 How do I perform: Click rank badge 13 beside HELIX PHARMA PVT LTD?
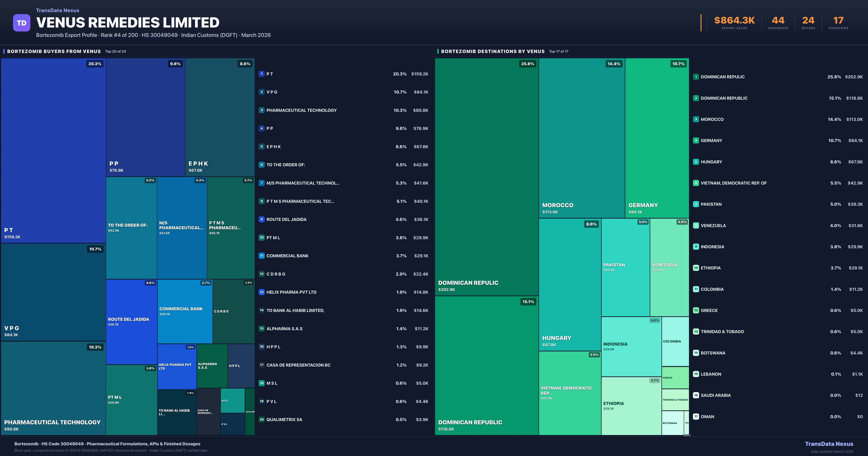pos(261,292)
